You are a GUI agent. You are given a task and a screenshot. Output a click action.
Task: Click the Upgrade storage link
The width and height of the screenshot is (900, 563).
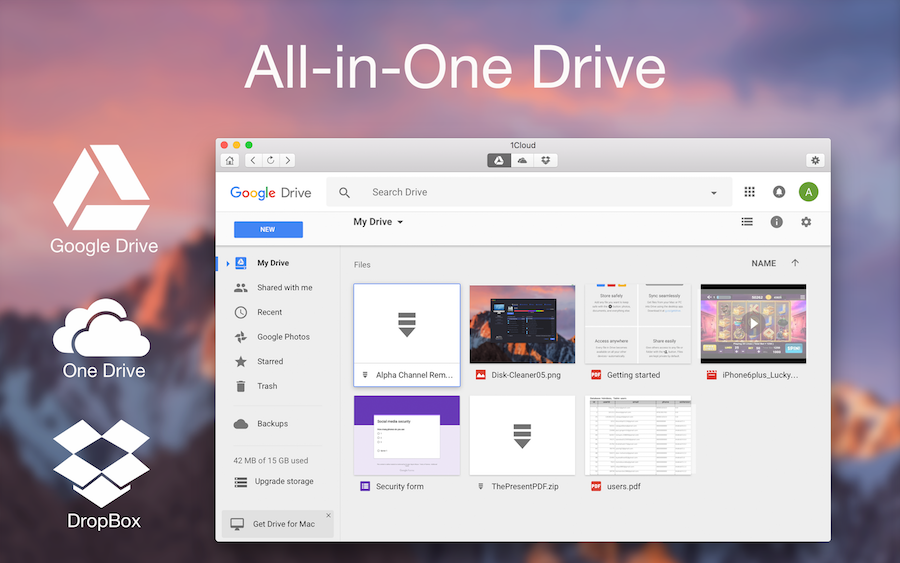tap(284, 482)
